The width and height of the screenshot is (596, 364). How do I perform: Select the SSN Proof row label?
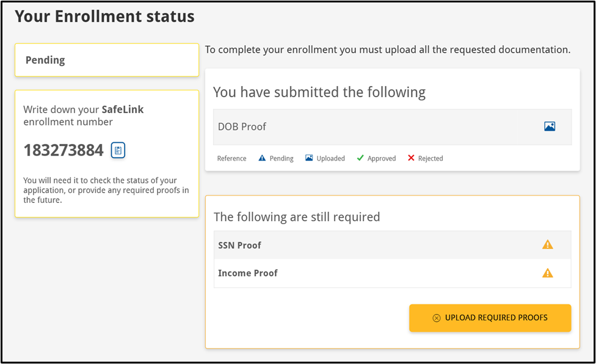[239, 245]
